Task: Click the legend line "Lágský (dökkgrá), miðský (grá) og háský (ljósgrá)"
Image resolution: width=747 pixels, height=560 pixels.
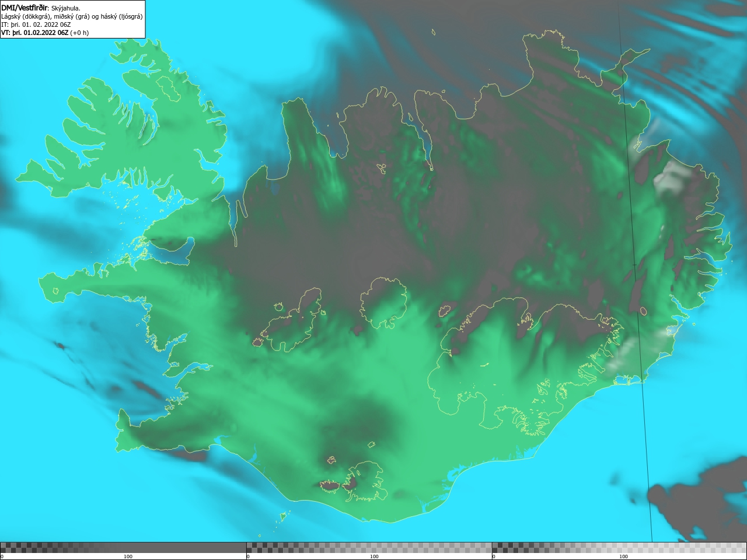Action: (x=72, y=16)
